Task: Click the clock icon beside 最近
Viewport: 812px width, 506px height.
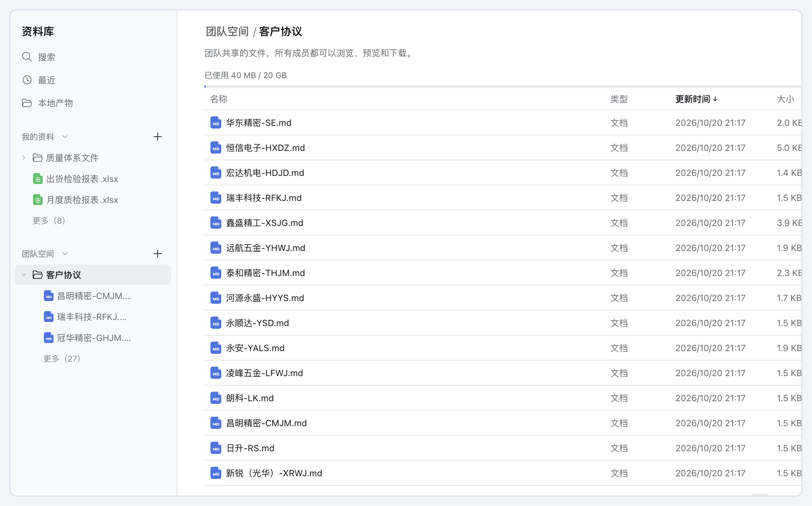Action: pyautogui.click(x=27, y=80)
